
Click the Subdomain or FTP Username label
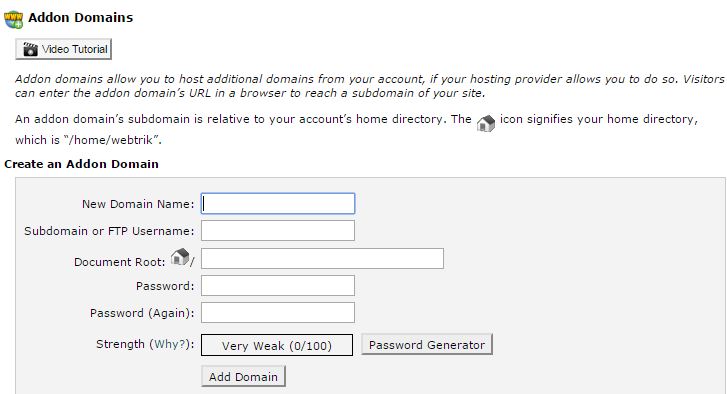109,231
